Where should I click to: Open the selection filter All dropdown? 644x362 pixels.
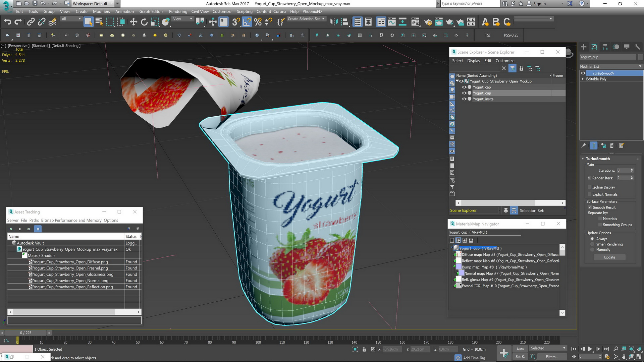point(71,19)
